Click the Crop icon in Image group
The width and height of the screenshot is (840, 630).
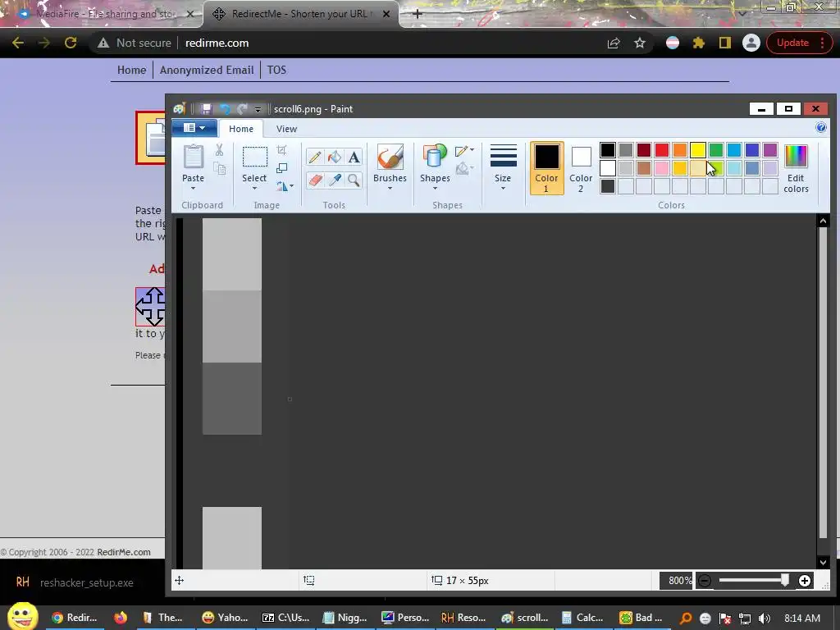pos(282,150)
